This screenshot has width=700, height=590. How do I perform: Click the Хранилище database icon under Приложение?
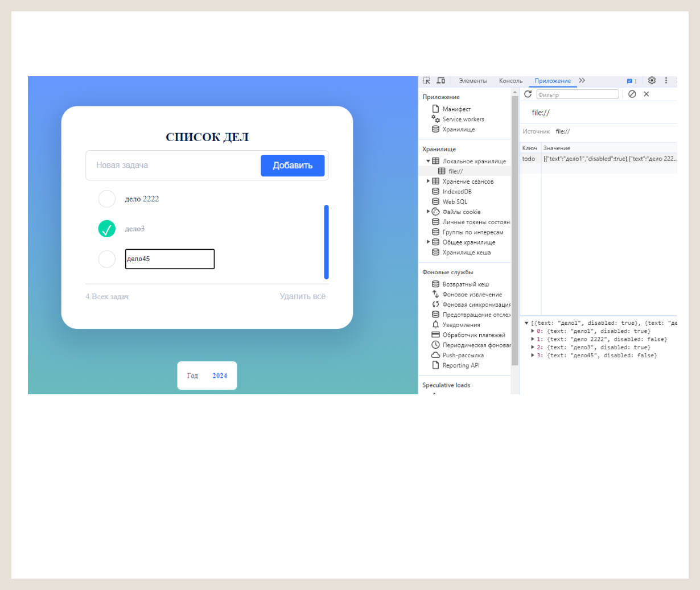click(435, 129)
